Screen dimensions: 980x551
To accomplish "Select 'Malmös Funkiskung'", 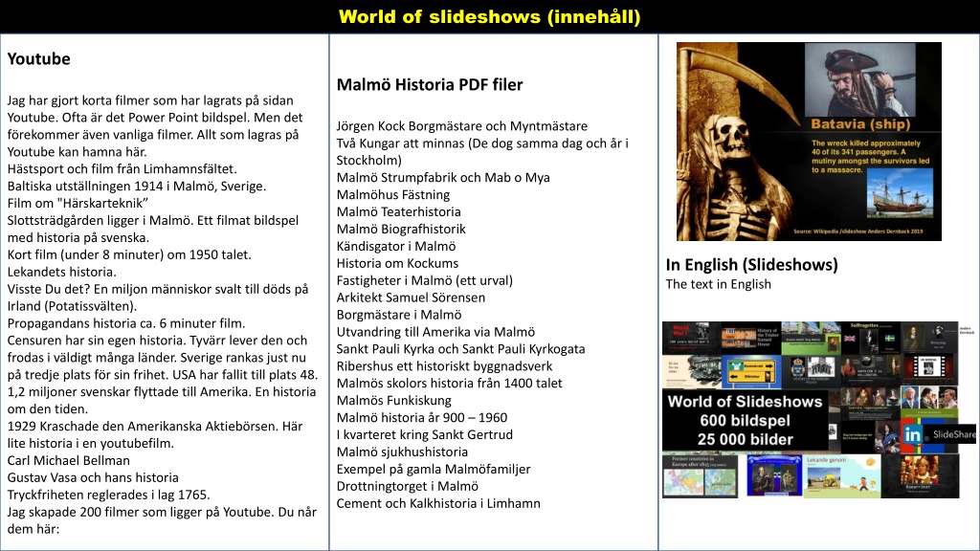I will coord(393,401).
